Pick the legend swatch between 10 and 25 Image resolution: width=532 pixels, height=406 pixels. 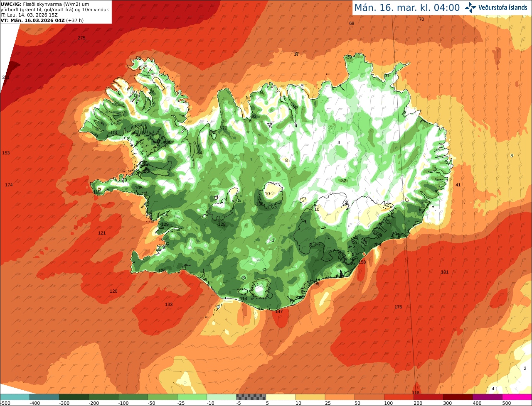point(310,397)
